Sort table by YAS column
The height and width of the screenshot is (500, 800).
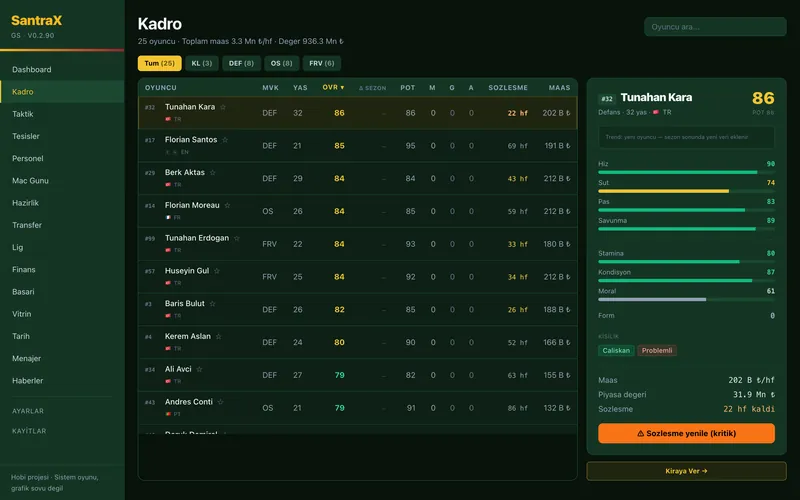point(300,88)
